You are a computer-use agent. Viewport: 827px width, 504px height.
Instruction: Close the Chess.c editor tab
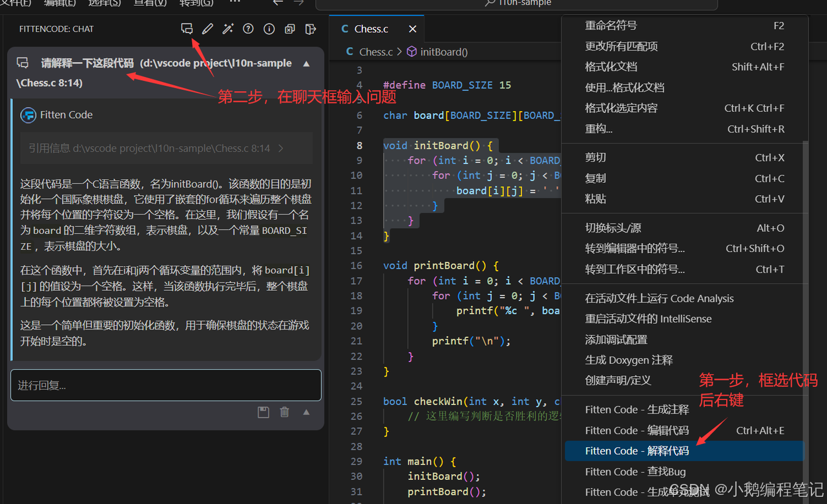click(413, 29)
